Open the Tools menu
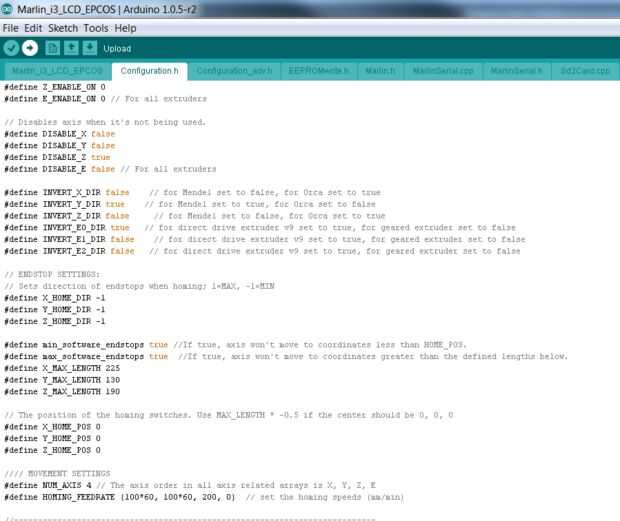 point(96,28)
